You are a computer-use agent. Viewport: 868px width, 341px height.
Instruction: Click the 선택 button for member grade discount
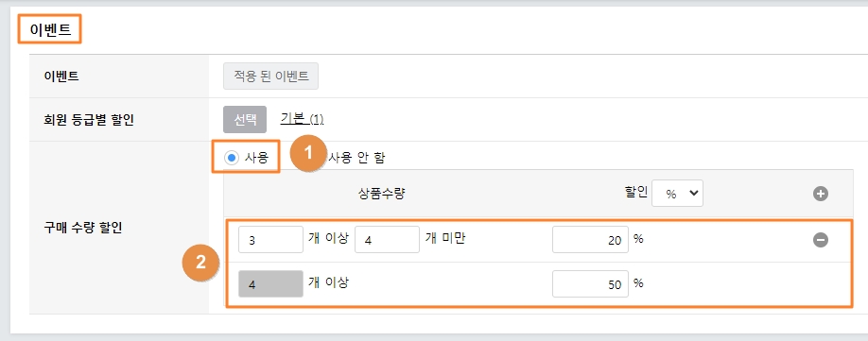[x=245, y=119]
